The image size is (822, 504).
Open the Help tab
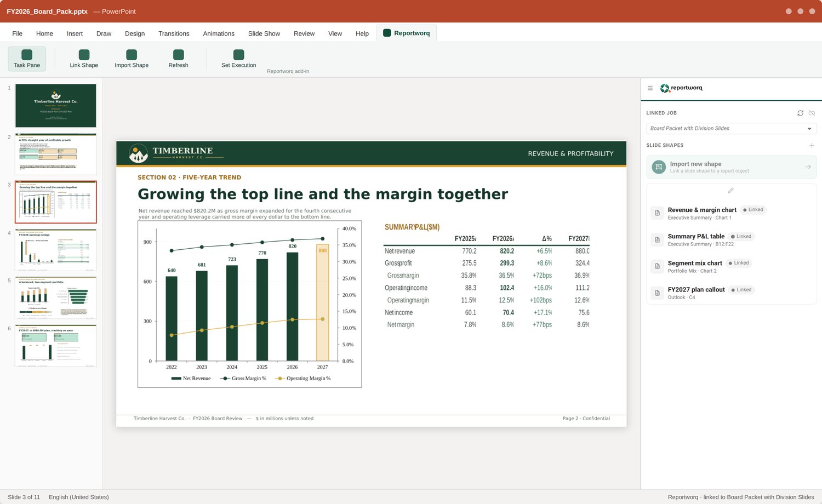tap(362, 33)
